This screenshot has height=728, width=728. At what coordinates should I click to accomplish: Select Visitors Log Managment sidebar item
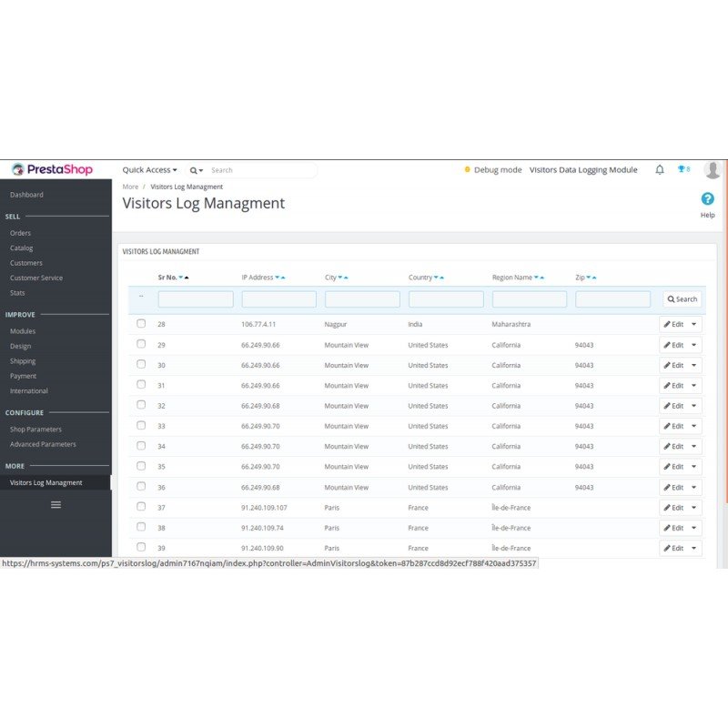coord(46,483)
